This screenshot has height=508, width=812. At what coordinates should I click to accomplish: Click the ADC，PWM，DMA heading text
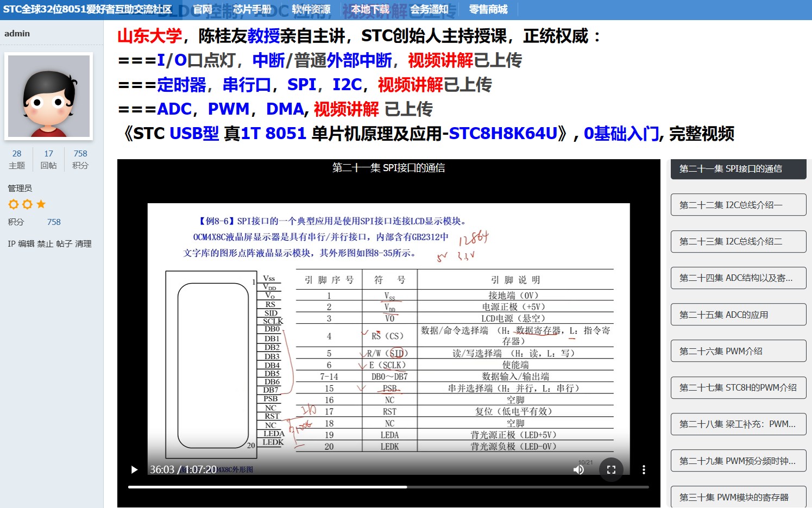(x=230, y=109)
